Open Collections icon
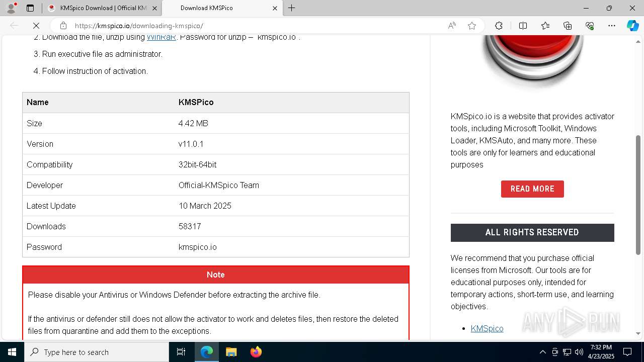Viewport: 644px width, 362px height. click(568, 26)
